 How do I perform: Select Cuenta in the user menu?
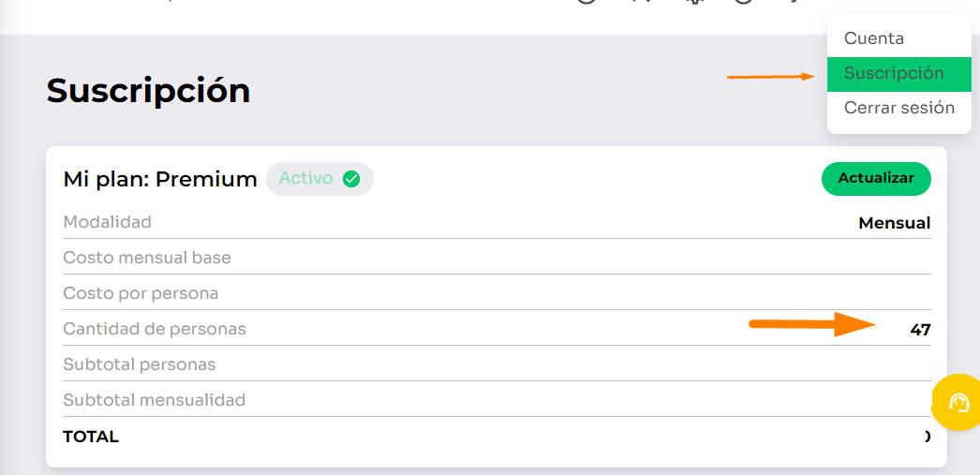(873, 38)
